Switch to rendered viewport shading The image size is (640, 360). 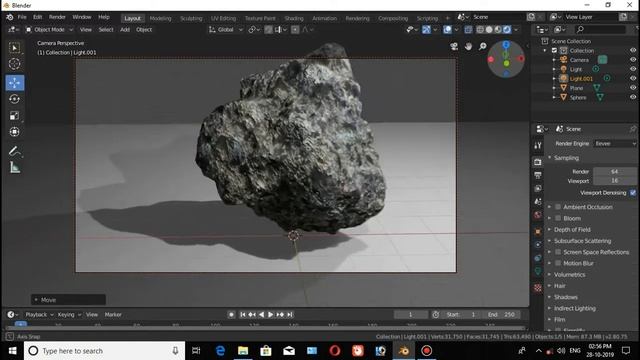pos(507,30)
